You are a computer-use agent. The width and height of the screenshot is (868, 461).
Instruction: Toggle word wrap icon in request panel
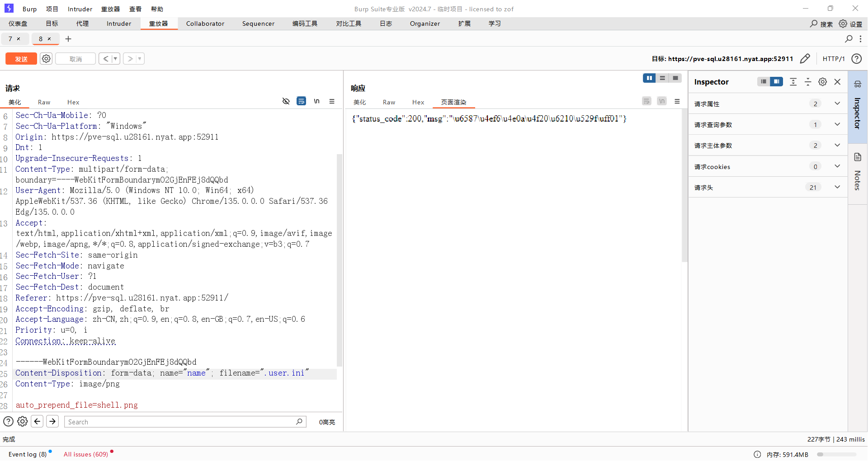tap(301, 101)
